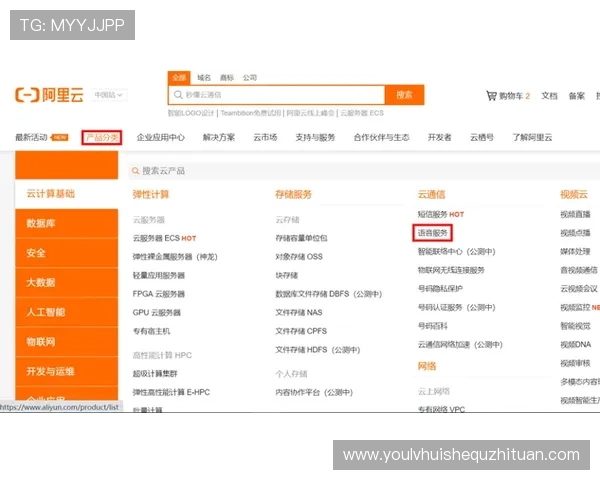Open 数据库文件存储 DBFS link
Image resolution: width=600 pixels, height=480 pixels.
329,294
